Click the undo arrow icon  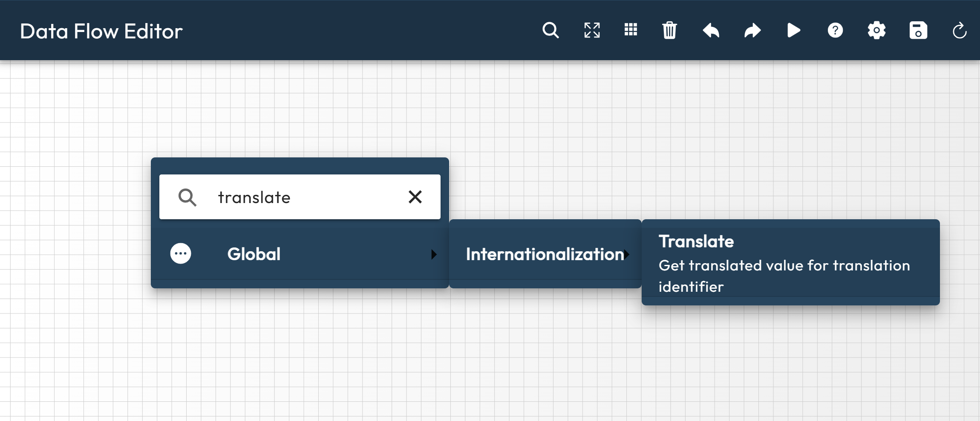click(x=711, y=31)
